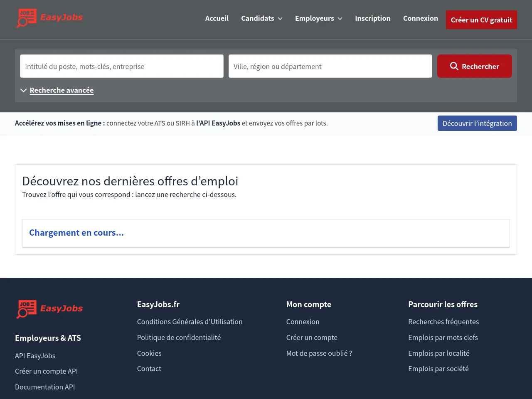Go to the Accueil page
This screenshot has width=532, height=399.
click(217, 18)
